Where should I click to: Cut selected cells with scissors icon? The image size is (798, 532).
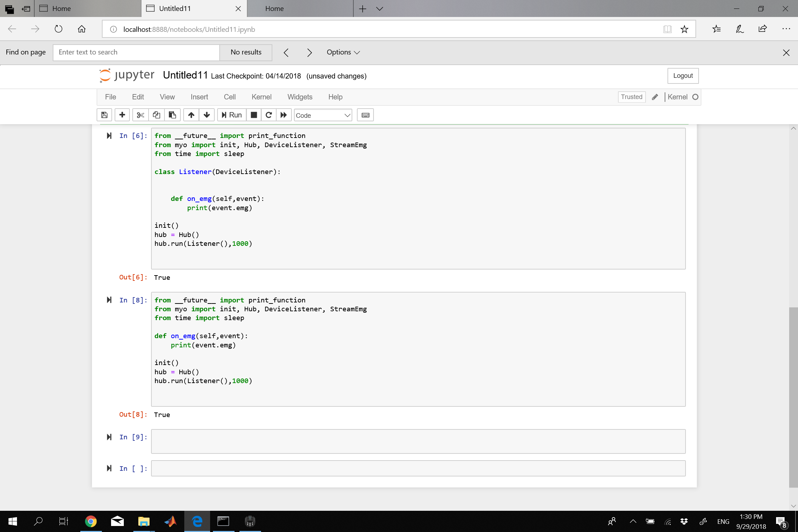(x=140, y=115)
